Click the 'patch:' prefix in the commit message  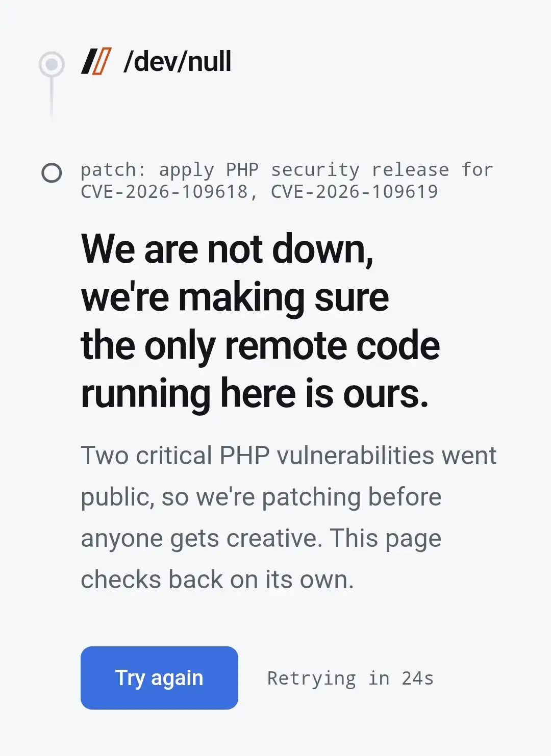click(x=114, y=170)
